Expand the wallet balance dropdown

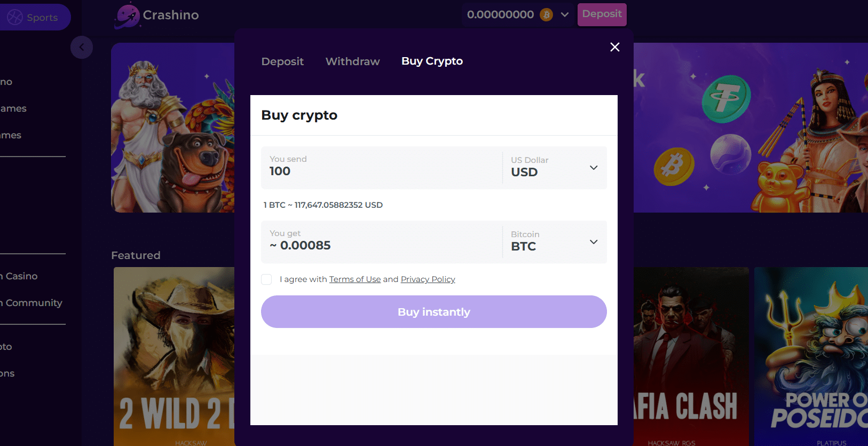(x=565, y=14)
